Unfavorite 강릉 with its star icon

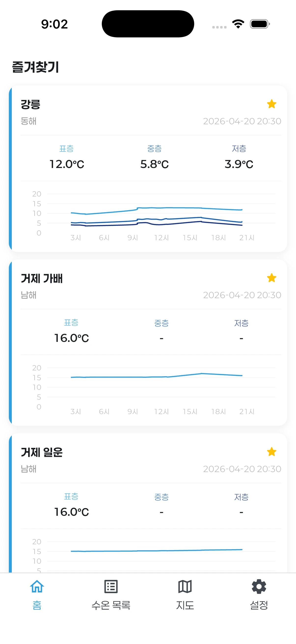click(x=271, y=104)
